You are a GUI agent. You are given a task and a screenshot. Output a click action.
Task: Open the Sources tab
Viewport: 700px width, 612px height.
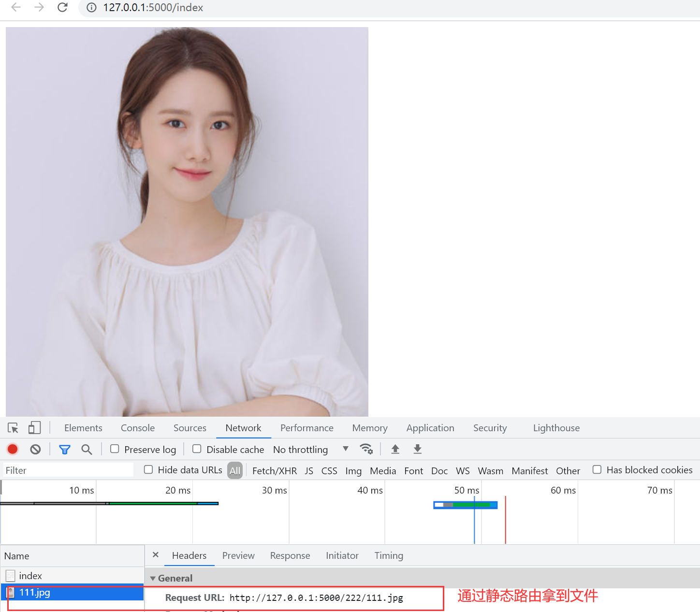(x=190, y=428)
